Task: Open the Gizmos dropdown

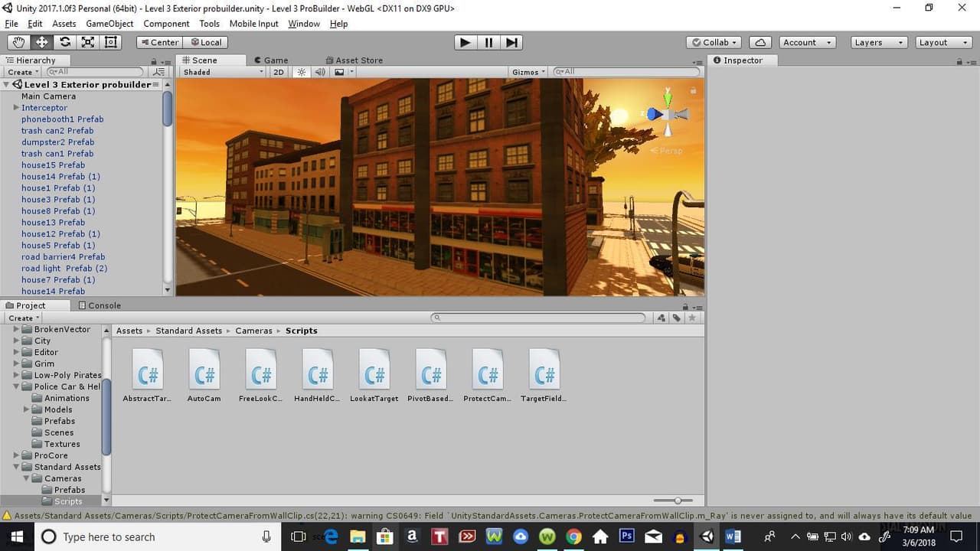Action: coord(529,72)
